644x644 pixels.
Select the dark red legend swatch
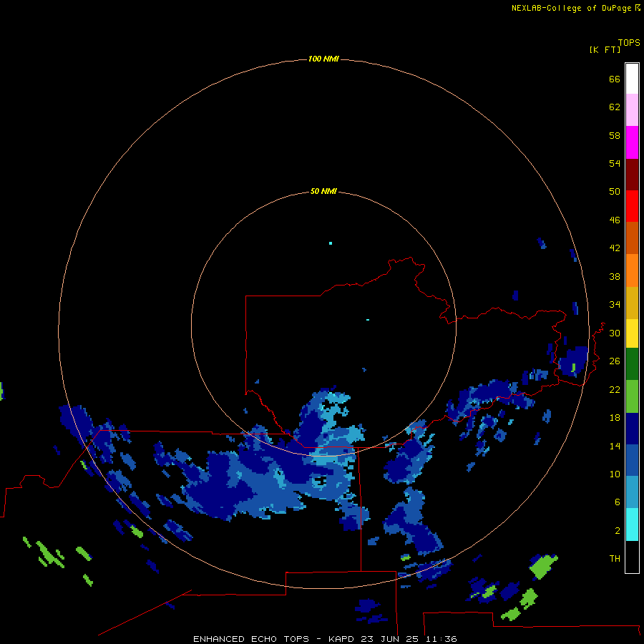point(632,175)
